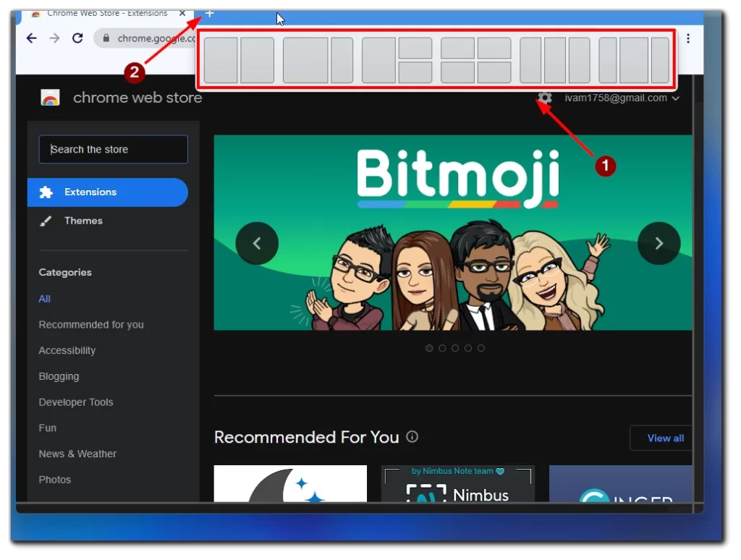Select Extensions in the sidebar

[x=108, y=192]
